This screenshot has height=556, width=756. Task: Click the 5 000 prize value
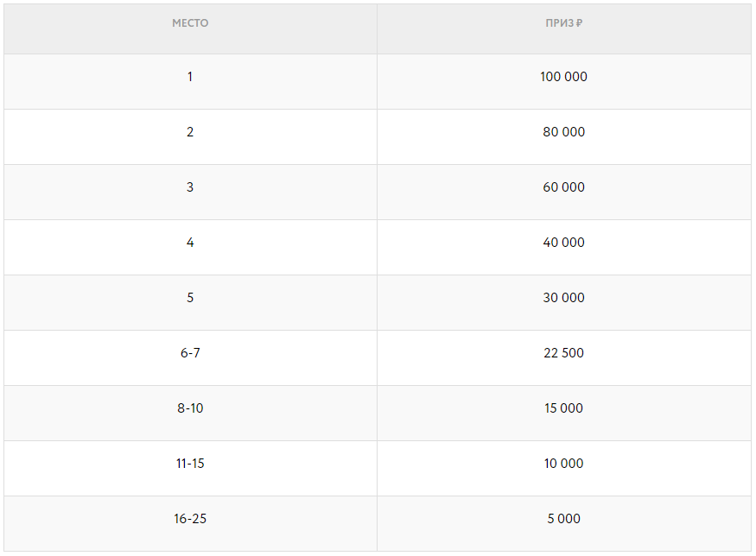563,519
